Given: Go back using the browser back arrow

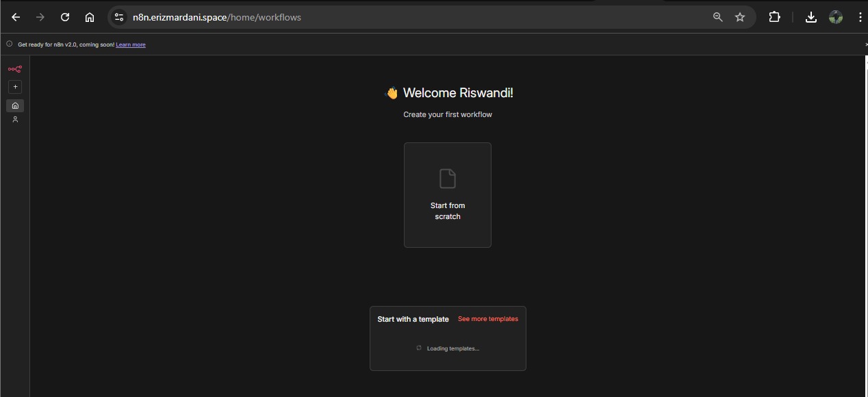Looking at the screenshot, I should [16, 17].
